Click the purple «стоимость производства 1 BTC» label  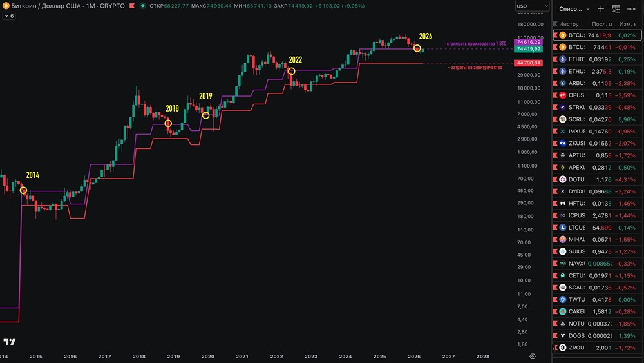coord(475,44)
